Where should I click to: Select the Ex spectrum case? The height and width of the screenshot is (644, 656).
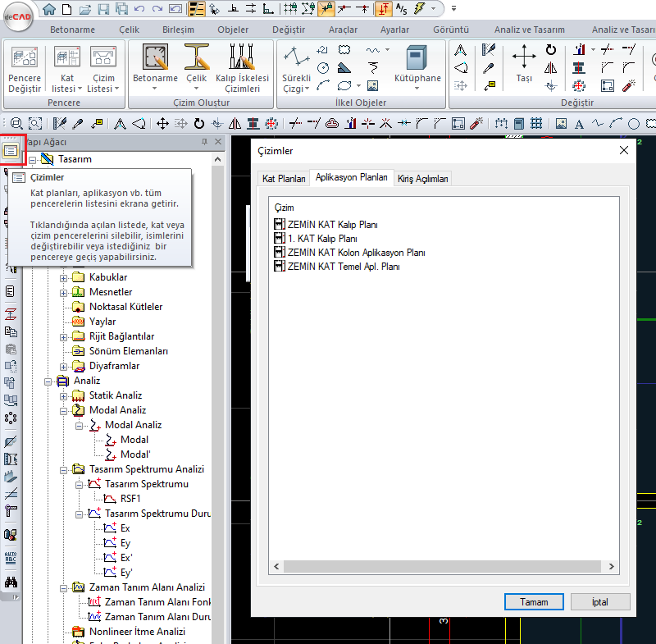(125, 528)
